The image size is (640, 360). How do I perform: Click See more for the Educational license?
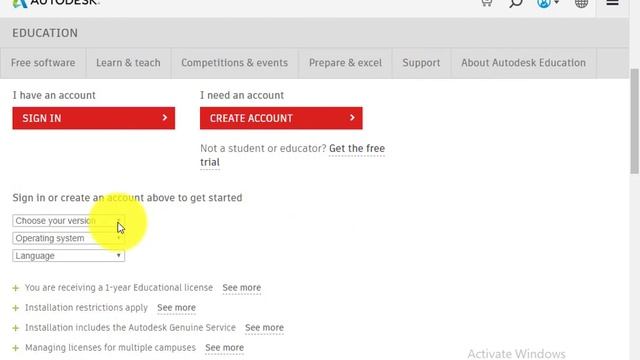[242, 288]
